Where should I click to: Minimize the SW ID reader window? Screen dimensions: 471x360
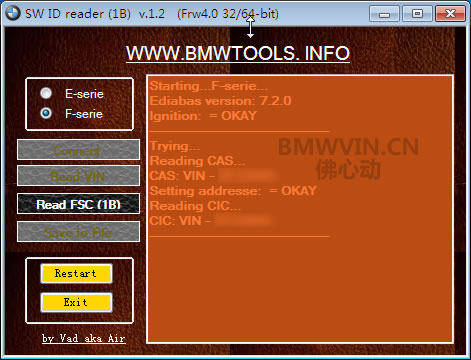[384, 14]
